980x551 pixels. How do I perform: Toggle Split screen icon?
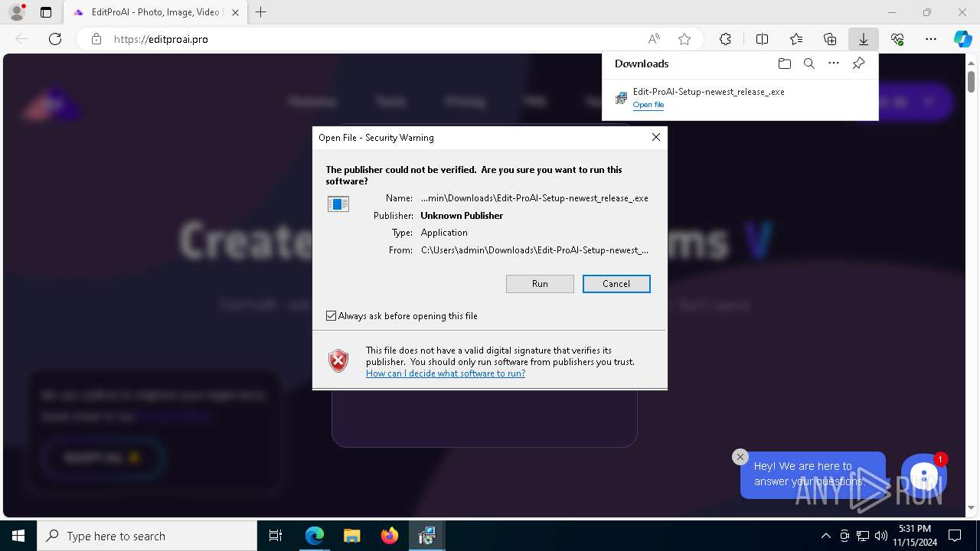(x=762, y=39)
